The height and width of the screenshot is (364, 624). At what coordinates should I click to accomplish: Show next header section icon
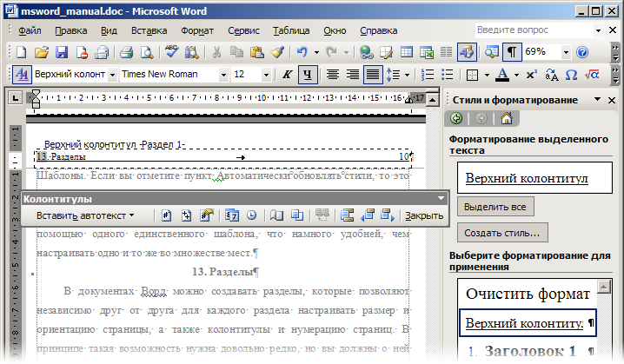point(388,215)
